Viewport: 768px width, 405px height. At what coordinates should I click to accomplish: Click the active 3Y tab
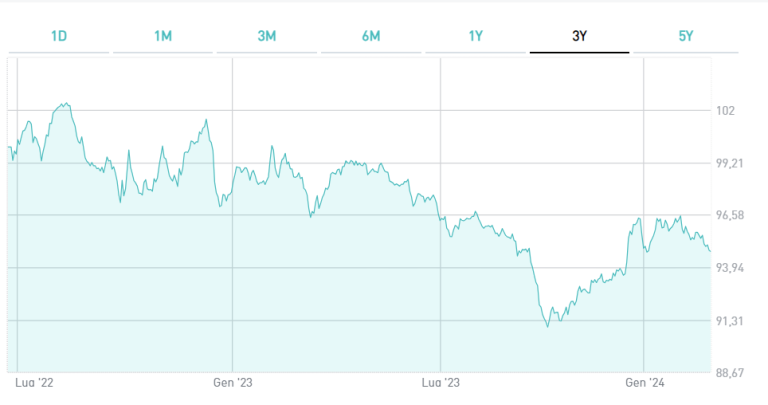(x=580, y=36)
